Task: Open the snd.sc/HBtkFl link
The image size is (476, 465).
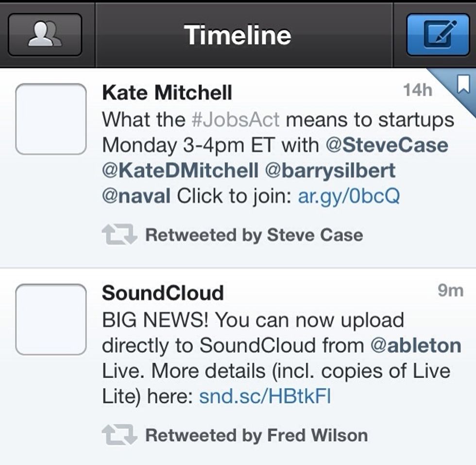Action: tap(265, 396)
